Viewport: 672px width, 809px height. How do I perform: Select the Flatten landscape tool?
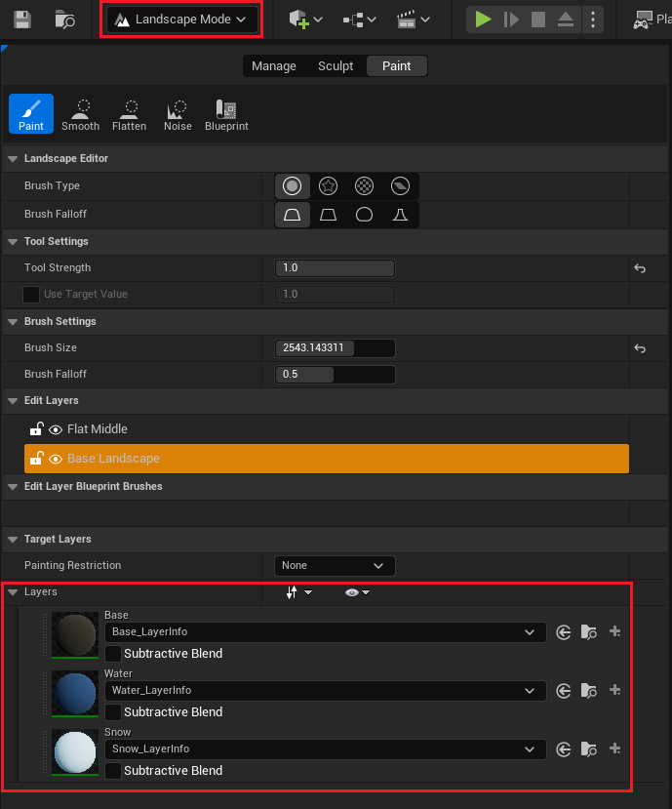(x=129, y=114)
